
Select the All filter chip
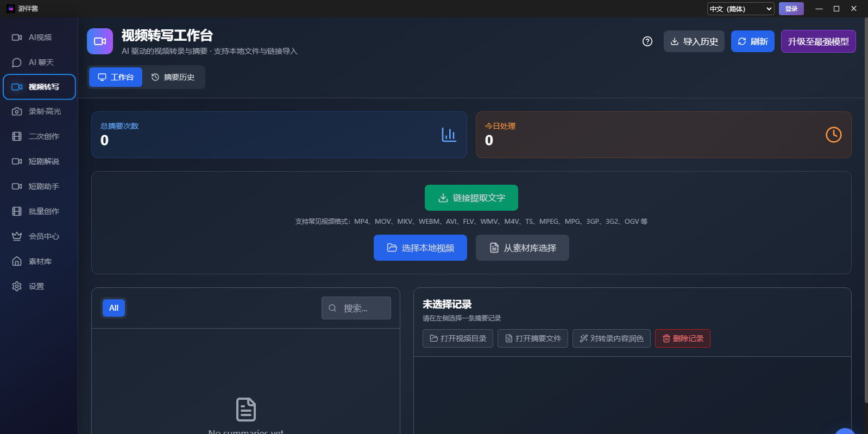click(114, 308)
